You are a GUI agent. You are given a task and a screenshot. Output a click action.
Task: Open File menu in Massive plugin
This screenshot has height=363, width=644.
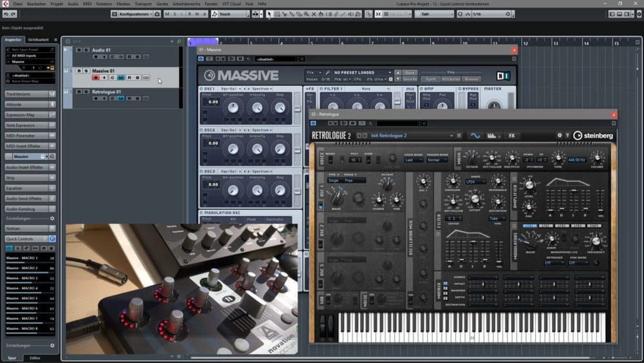(x=312, y=72)
